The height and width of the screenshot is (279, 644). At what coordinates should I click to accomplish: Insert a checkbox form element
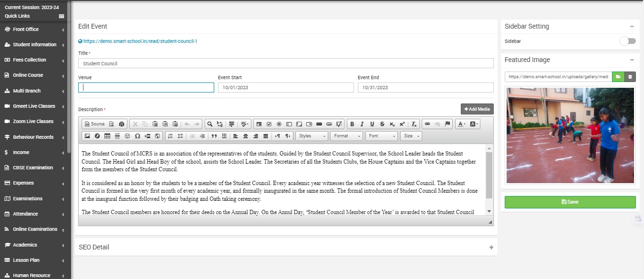269,124
